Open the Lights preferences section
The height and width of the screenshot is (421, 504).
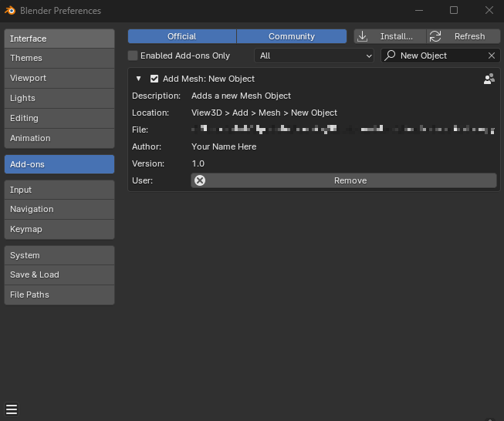click(59, 98)
